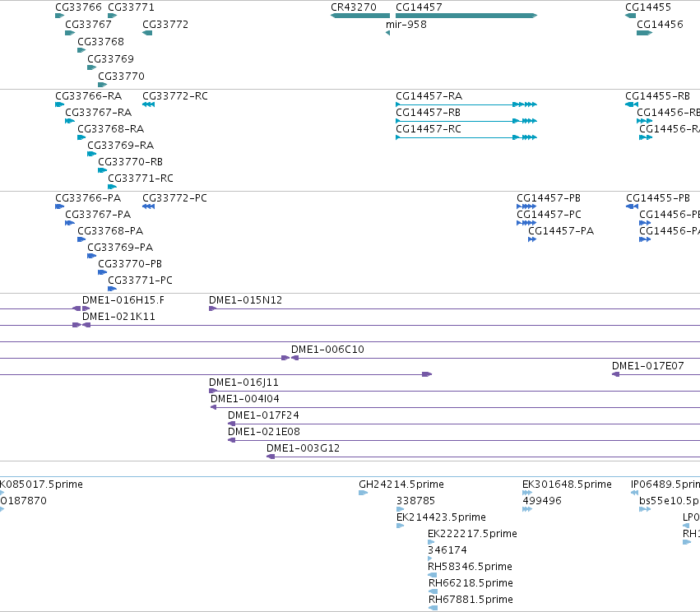Select gene CG33770
Viewport: 700px width, 612px height.
(x=122, y=76)
